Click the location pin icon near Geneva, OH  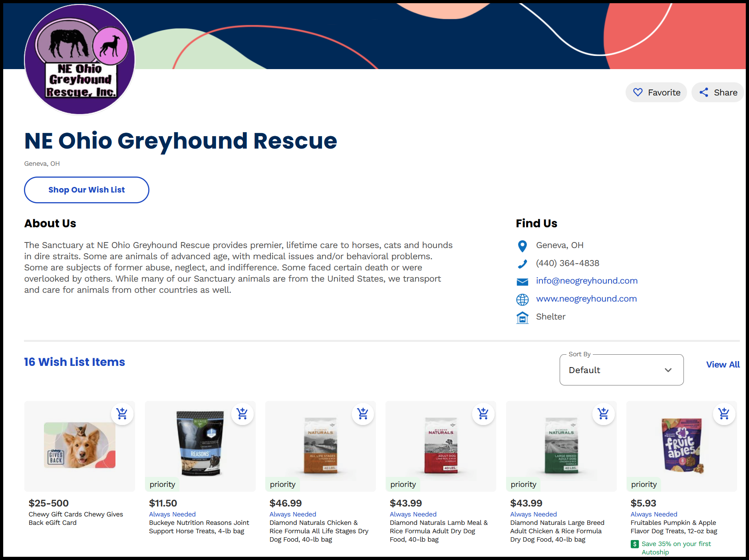[522, 246]
